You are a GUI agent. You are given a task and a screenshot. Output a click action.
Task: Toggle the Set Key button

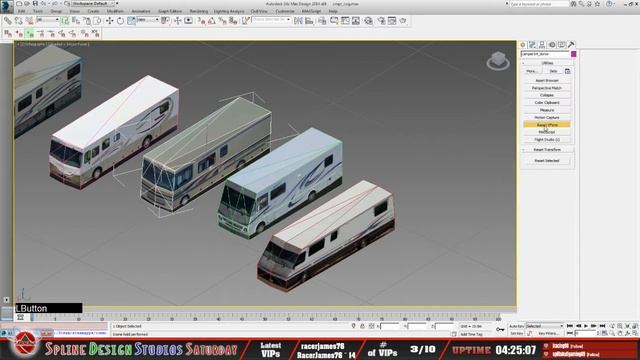click(516, 333)
